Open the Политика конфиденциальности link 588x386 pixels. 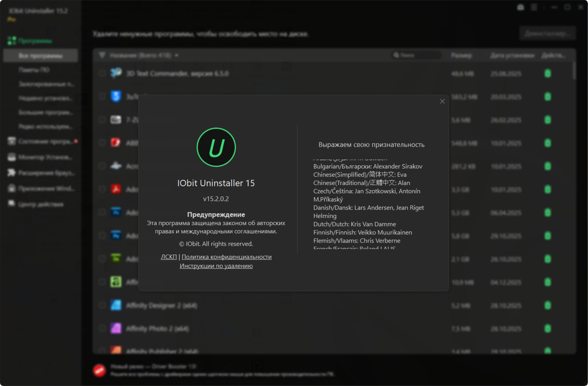click(227, 257)
